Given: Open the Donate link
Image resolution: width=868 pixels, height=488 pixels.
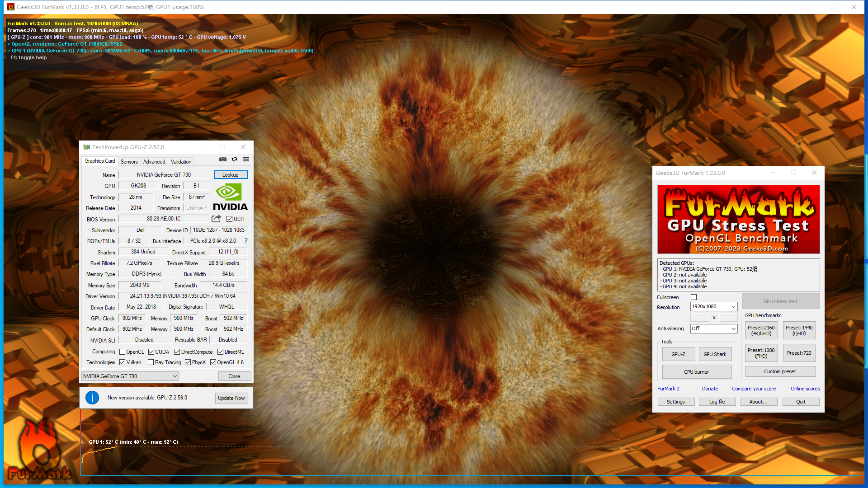Looking at the screenshot, I should pyautogui.click(x=710, y=389).
